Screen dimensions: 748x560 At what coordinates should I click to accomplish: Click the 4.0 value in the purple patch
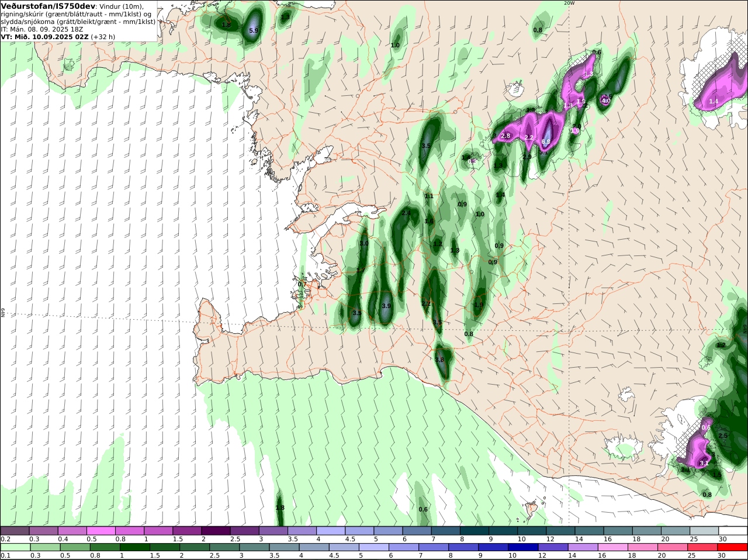(606, 101)
